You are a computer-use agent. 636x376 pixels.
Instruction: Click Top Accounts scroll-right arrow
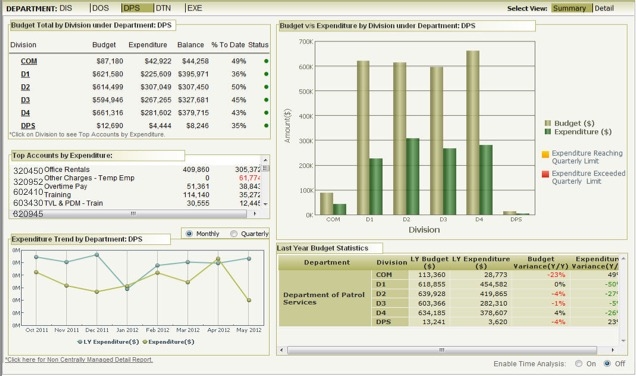[x=255, y=213]
